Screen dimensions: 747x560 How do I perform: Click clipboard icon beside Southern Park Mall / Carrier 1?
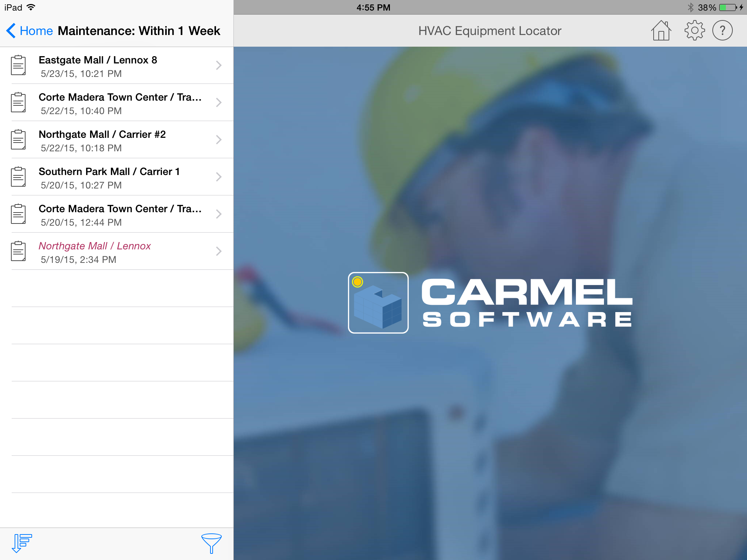(18, 177)
